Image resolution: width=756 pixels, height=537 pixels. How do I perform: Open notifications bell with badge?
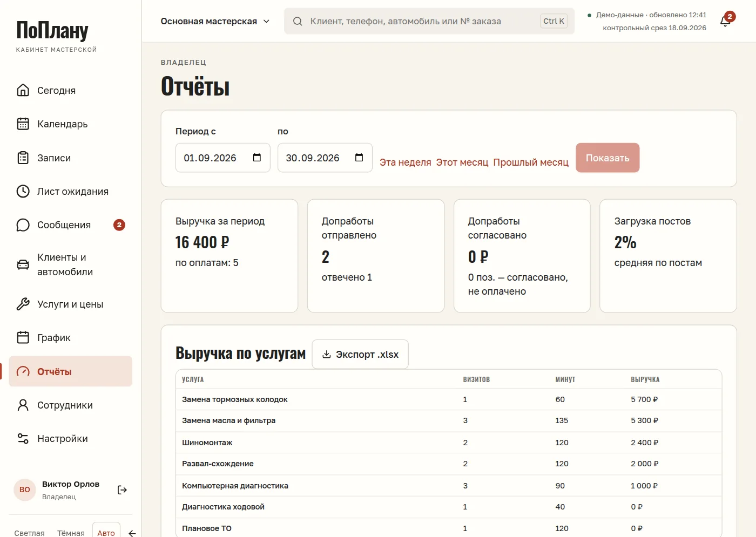(726, 21)
